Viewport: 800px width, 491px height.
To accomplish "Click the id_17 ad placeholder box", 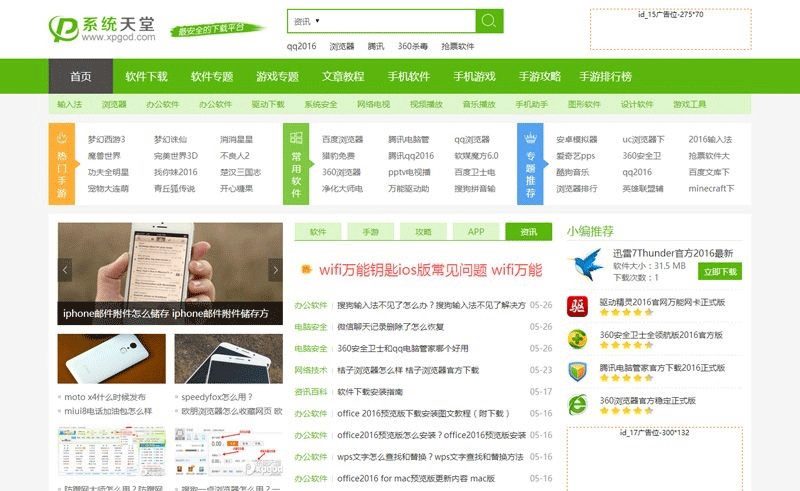I will pos(655,459).
